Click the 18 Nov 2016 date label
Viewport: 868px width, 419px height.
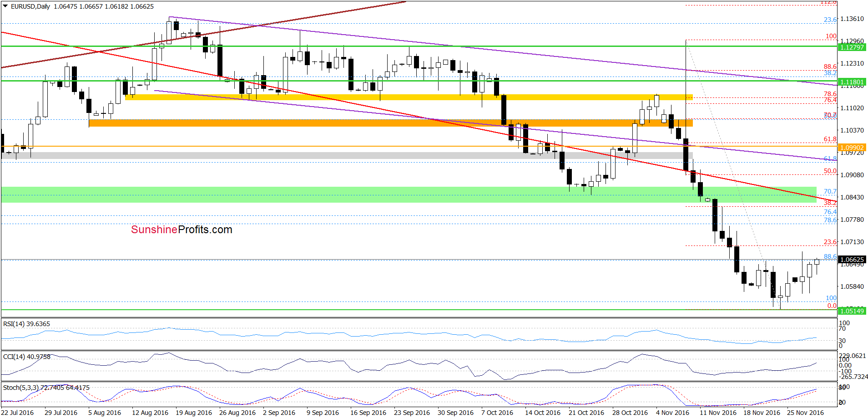762,413
